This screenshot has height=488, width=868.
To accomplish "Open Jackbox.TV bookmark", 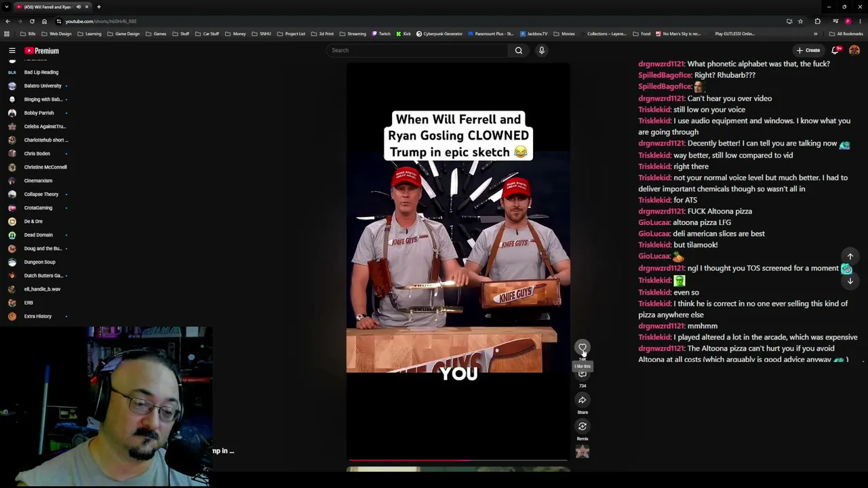I will (534, 34).
